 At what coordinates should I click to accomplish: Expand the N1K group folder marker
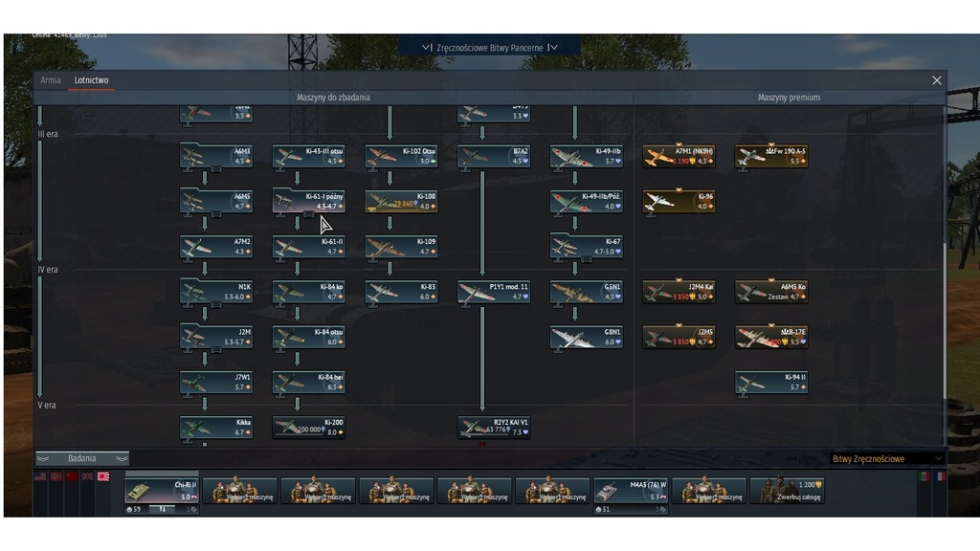click(x=216, y=305)
